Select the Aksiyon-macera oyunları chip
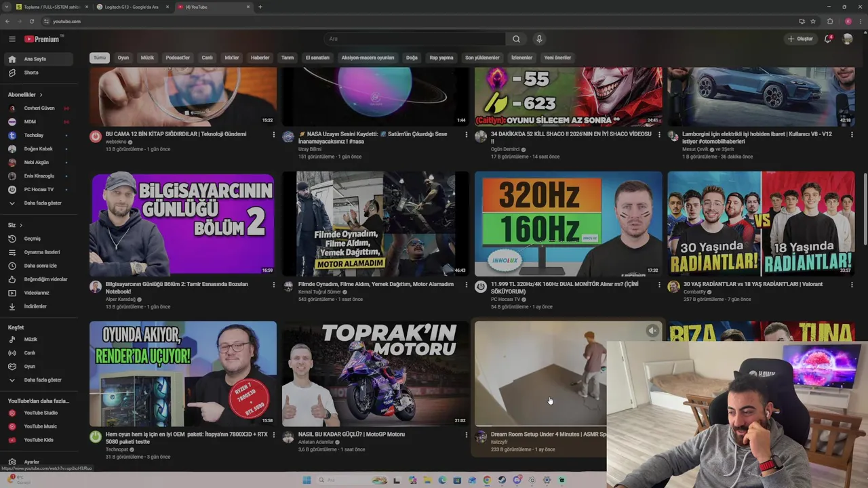The width and height of the screenshot is (868, 488). [368, 58]
